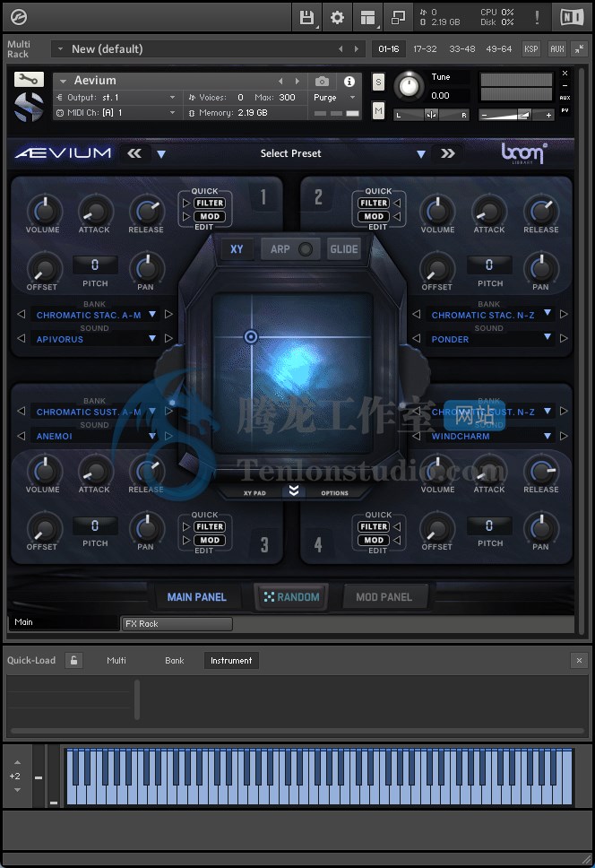The width and height of the screenshot is (595, 868).
Task: Toggle AUX in instrument header side
Action: pos(565,98)
